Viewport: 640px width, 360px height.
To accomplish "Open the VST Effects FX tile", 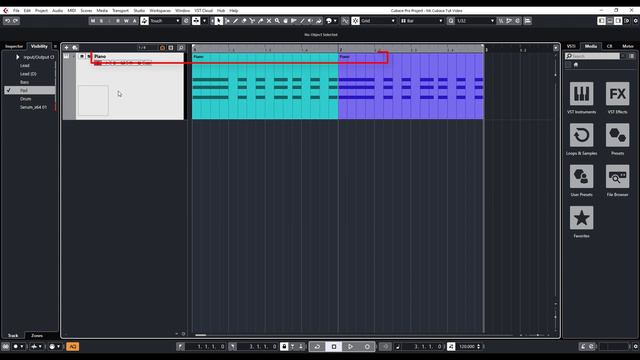I will (618, 94).
